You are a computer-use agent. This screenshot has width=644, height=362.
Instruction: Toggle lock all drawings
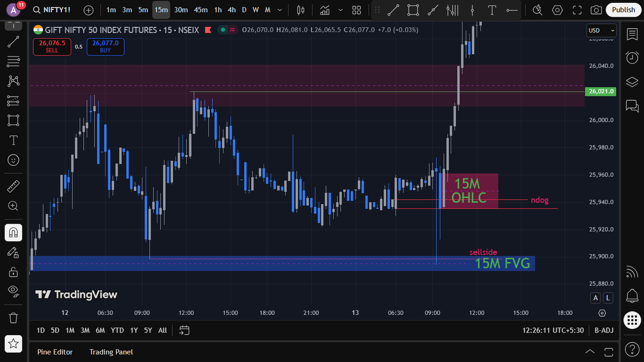click(13, 272)
